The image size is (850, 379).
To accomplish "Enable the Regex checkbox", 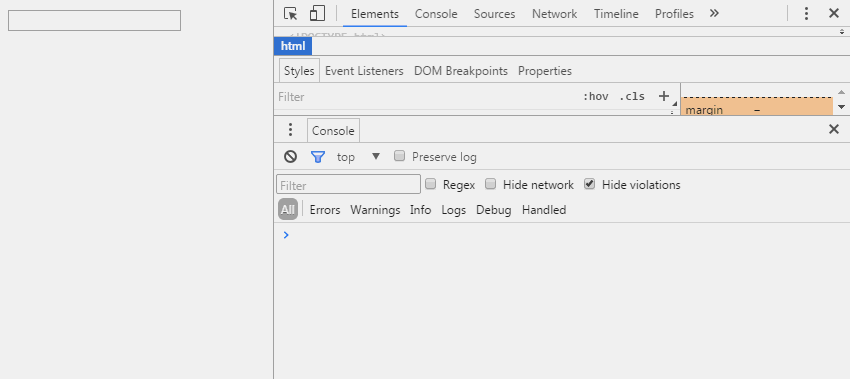I will 430,184.
